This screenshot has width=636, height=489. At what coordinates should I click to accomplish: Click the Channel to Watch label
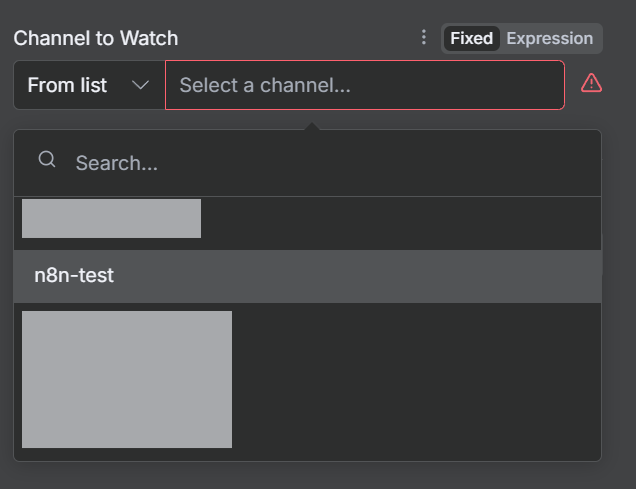pyautogui.click(x=96, y=38)
